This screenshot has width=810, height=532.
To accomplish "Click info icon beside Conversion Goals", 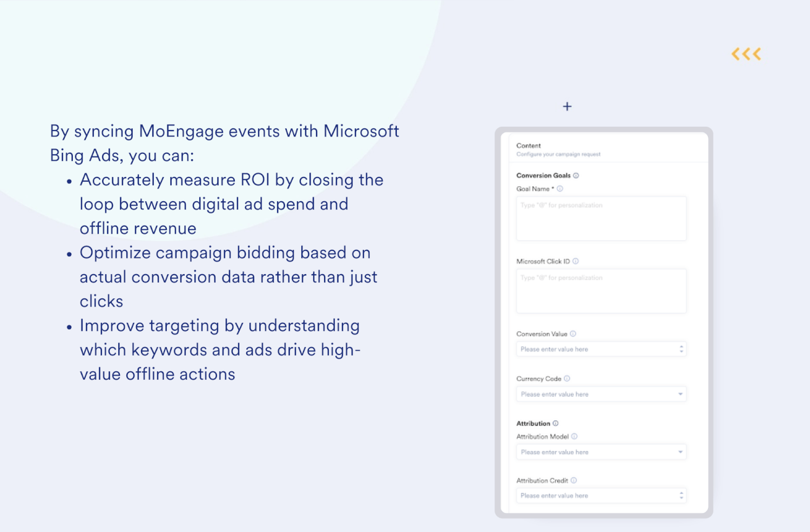I will [x=576, y=175].
